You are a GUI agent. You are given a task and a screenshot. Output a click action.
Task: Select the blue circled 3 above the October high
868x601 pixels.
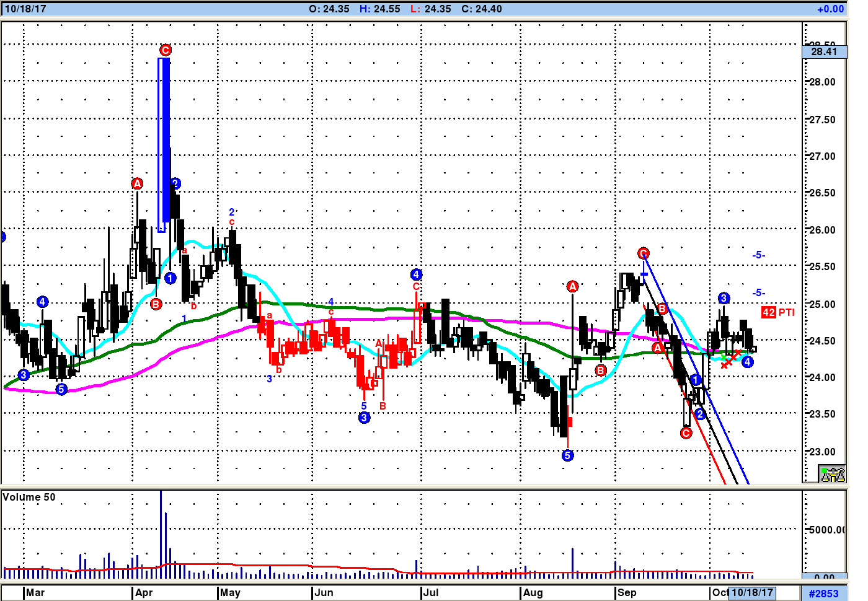[724, 299]
